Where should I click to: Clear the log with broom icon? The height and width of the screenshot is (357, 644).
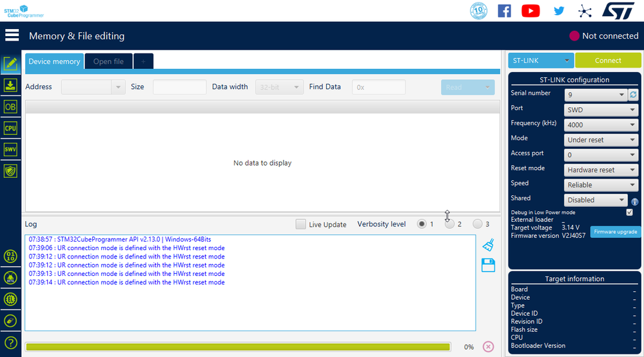point(488,245)
